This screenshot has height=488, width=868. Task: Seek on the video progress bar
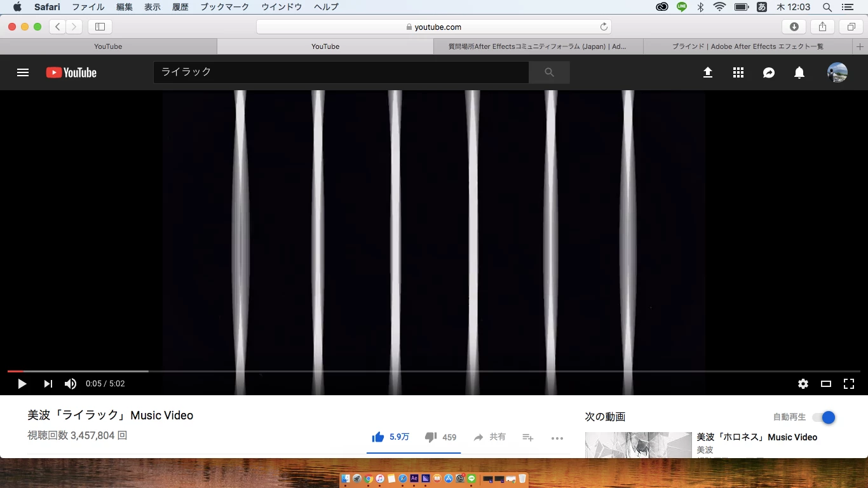(x=434, y=371)
